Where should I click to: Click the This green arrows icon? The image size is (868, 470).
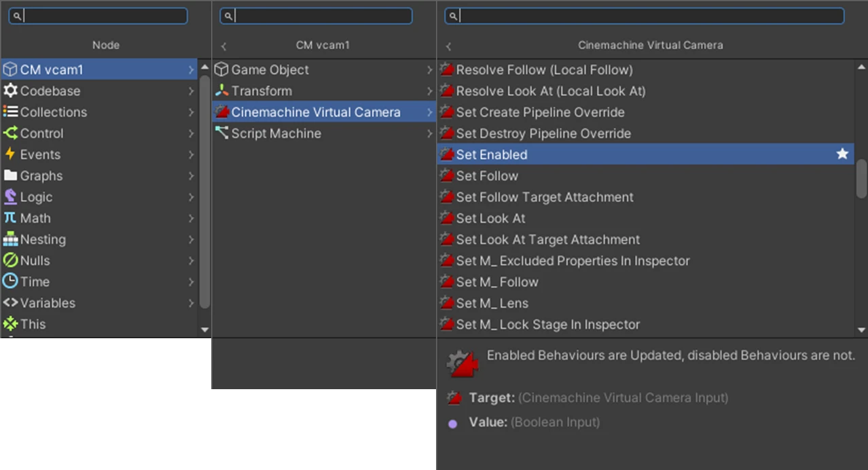point(10,324)
